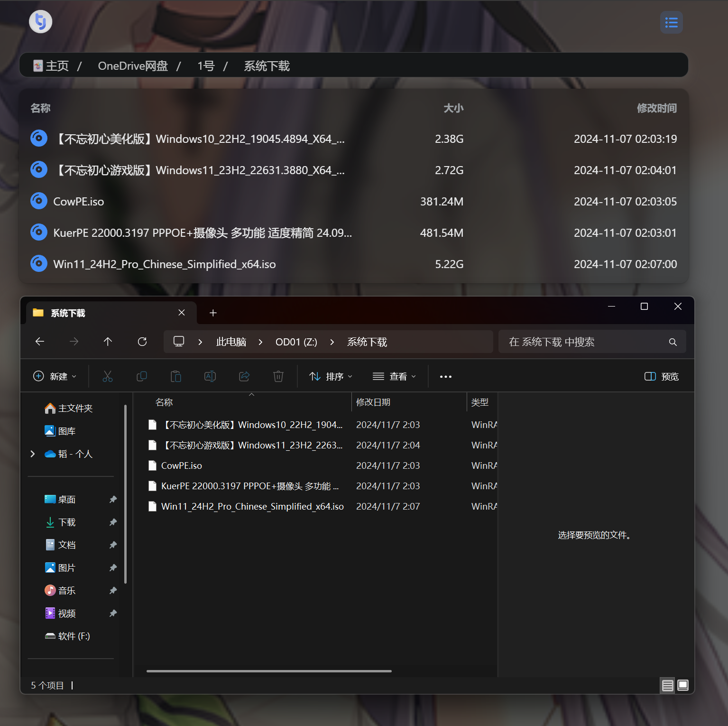Screen dimensions: 728x726
Task: Click the Share icon in toolbar
Action: point(244,376)
